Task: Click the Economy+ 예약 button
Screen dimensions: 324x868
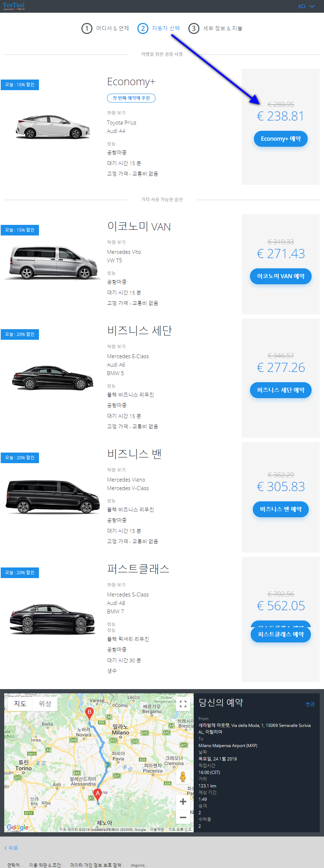Action: (281, 139)
